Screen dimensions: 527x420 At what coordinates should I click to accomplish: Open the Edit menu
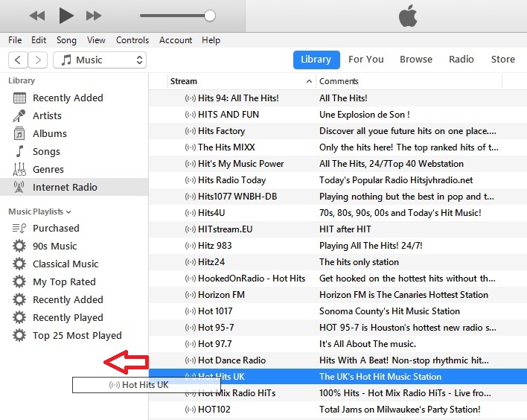pos(39,40)
